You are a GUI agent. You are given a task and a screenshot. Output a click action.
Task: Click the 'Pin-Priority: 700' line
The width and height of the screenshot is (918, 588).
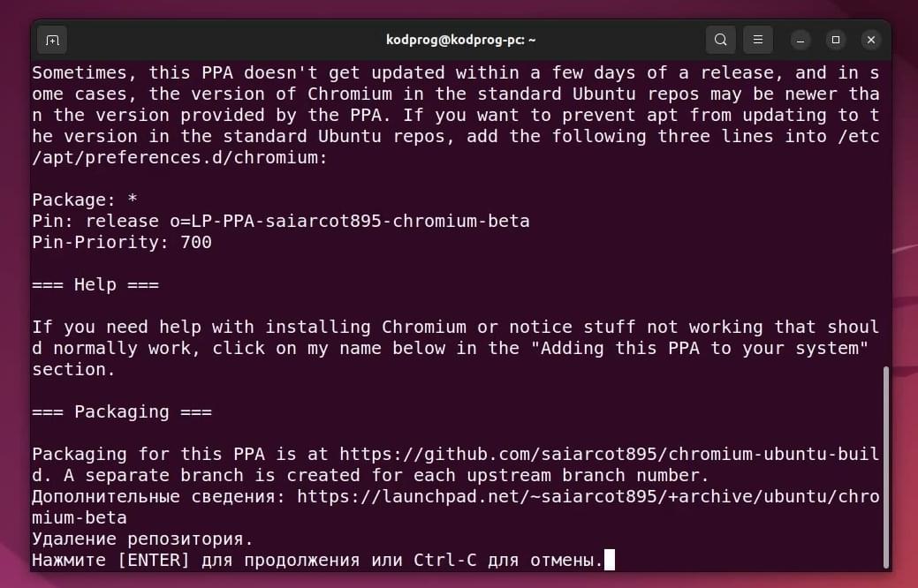pos(122,242)
